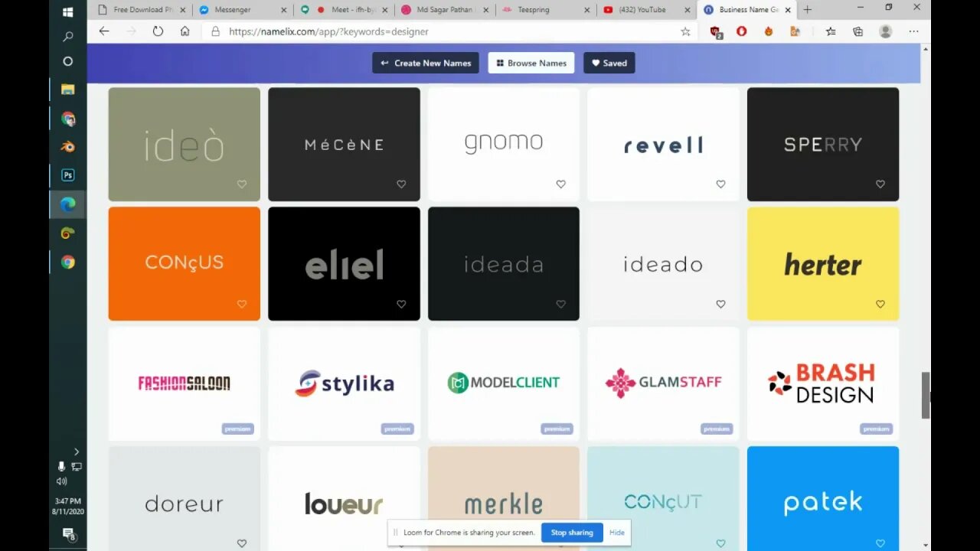980x551 pixels.
Task: Open the browser profile avatar
Action: coord(886,31)
